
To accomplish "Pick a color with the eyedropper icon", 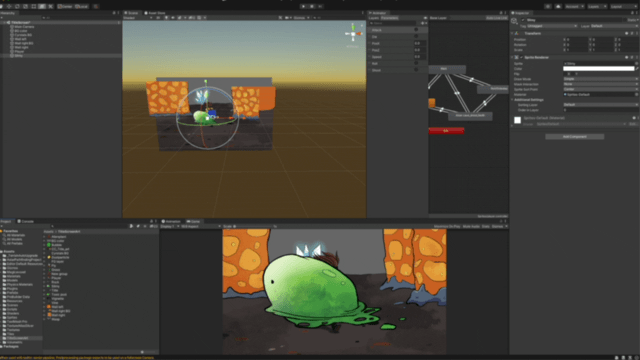I will tap(637, 69).
